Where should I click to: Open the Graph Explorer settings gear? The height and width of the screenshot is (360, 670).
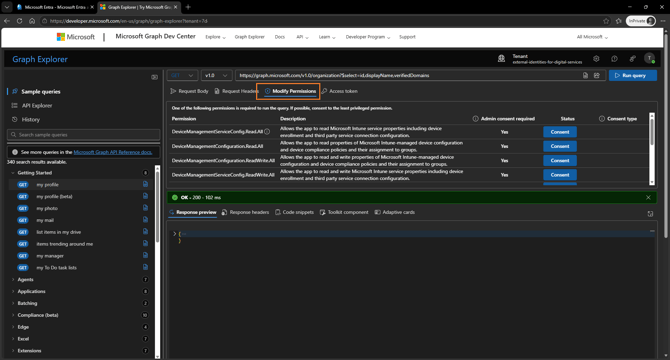coord(596,59)
